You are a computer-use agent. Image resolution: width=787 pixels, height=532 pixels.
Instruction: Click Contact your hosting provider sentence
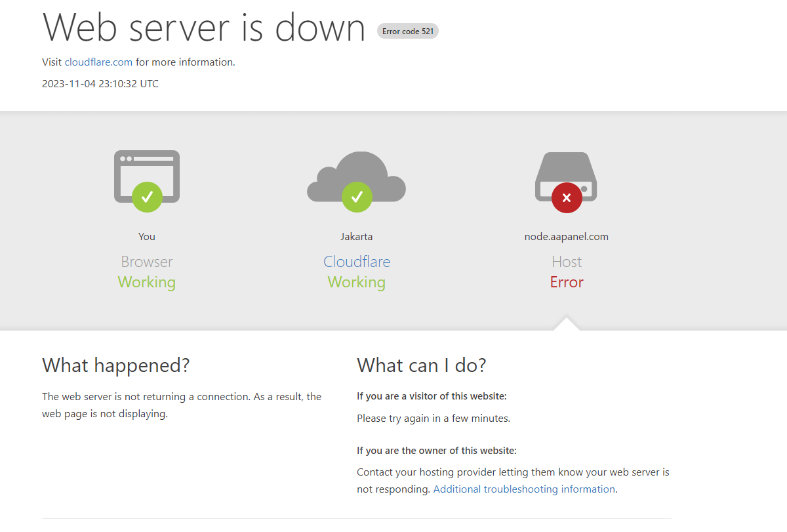(513, 481)
